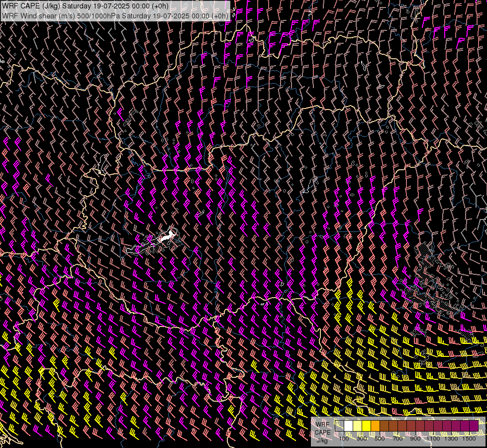
Task: Select the last purple legend swatch
Action: (474, 426)
